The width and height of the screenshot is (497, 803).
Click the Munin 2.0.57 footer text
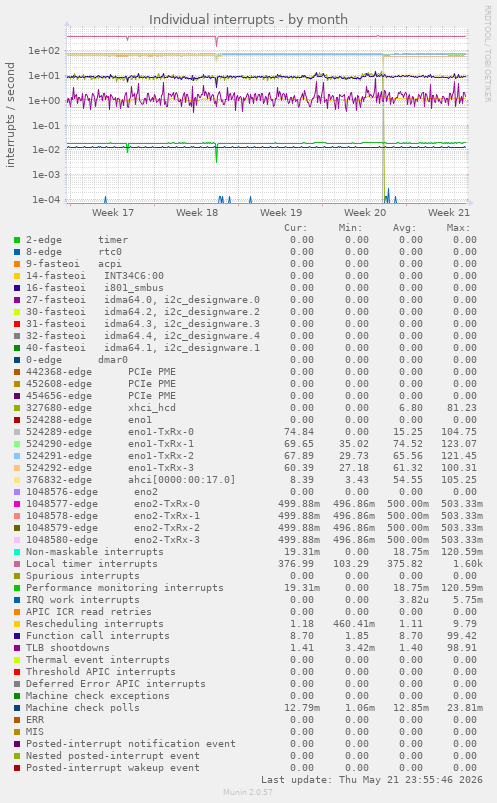[248, 792]
